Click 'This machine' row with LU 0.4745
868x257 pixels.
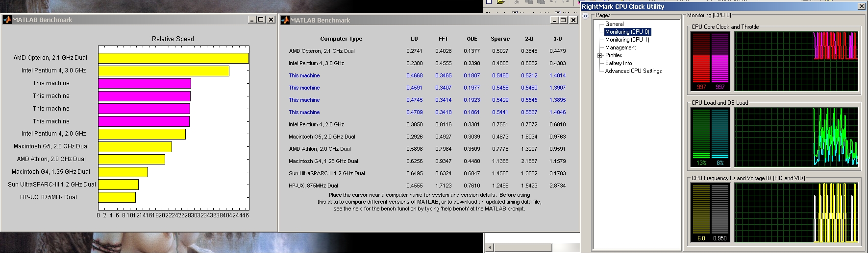(304, 100)
